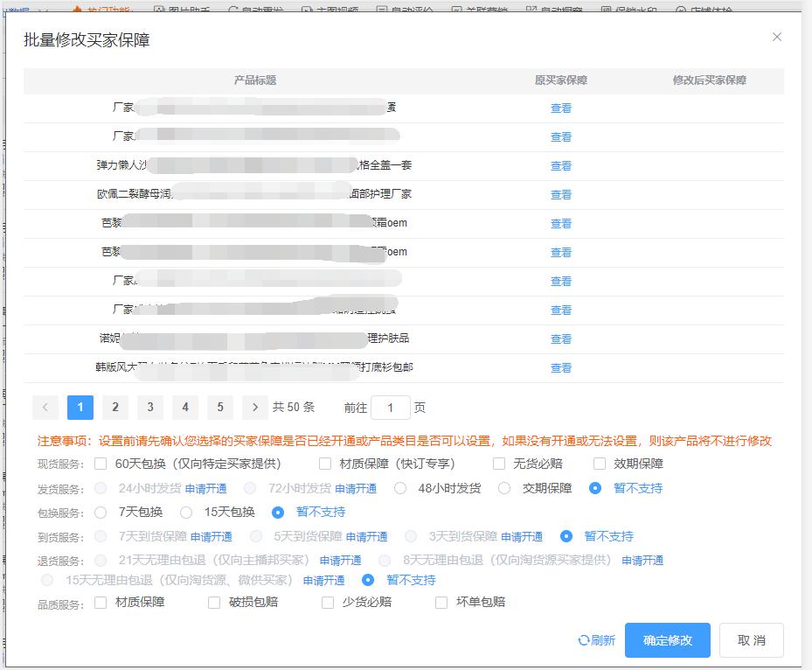Click the 原买家保障 column header

[561, 80]
